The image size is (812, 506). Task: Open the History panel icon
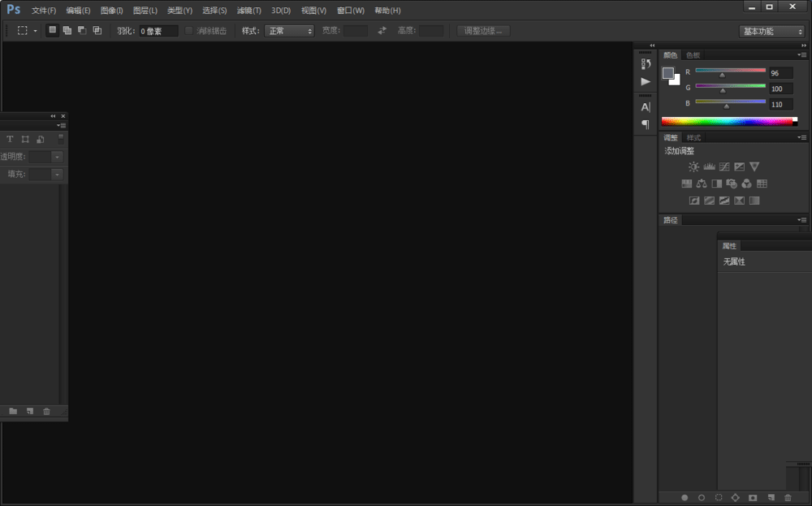646,63
